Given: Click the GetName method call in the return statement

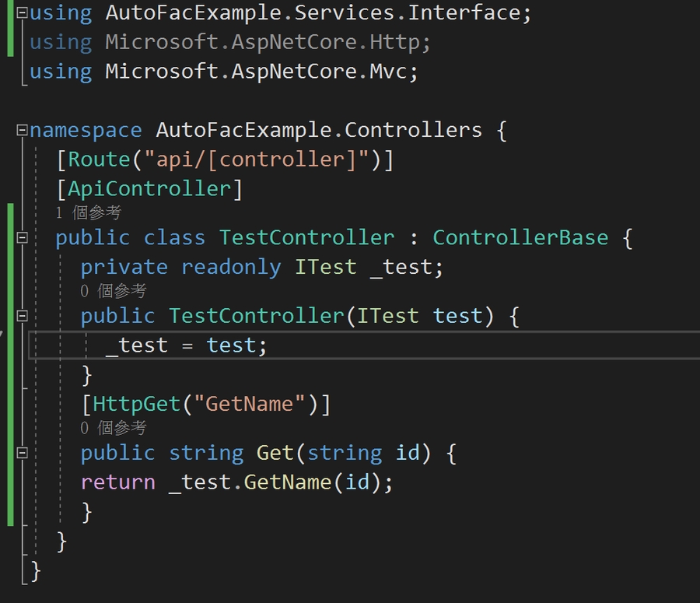Looking at the screenshot, I should pyautogui.click(x=288, y=482).
